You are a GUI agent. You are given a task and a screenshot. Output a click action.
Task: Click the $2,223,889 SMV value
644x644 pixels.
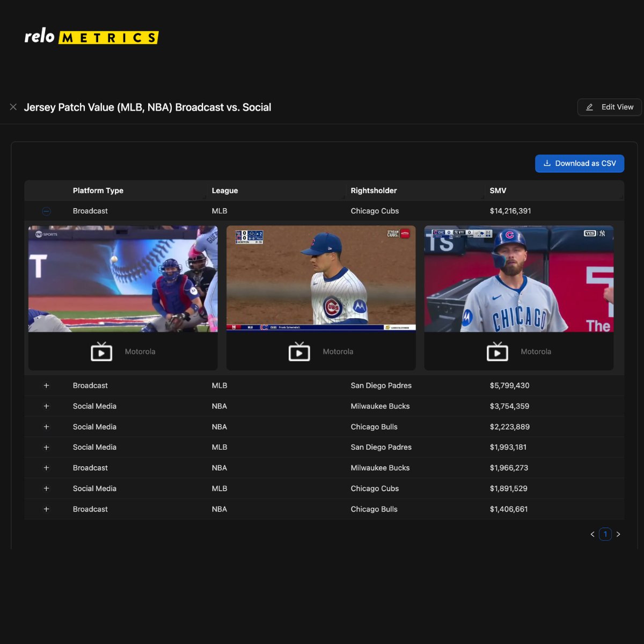tap(510, 427)
